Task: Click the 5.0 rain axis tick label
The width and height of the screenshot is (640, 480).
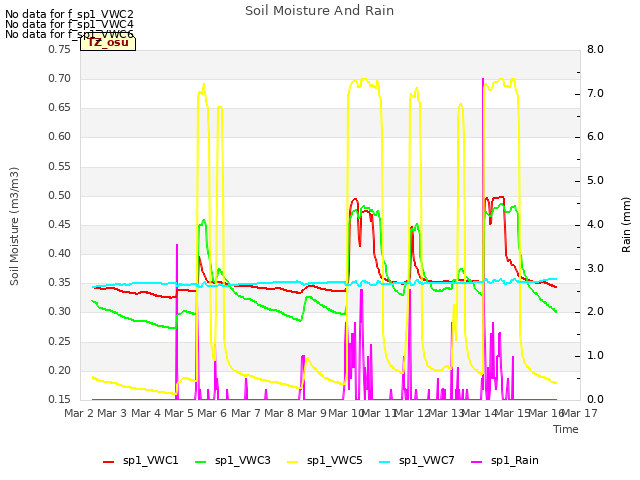Action: click(x=595, y=181)
